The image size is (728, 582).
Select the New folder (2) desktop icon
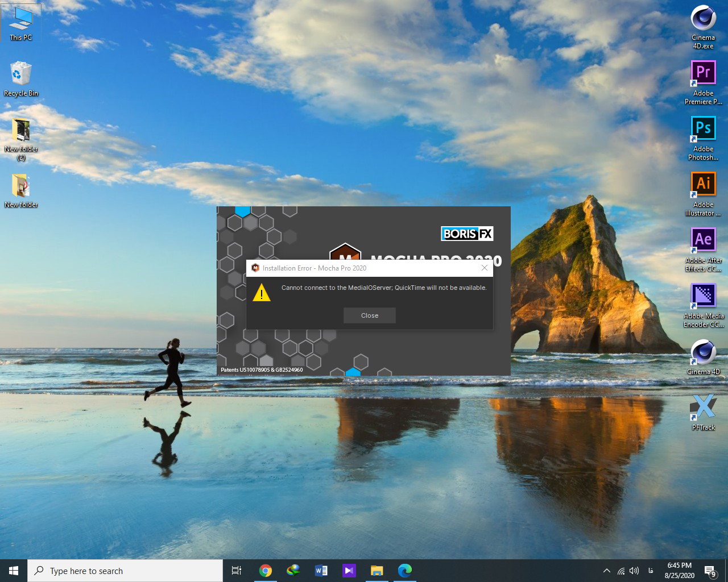click(21, 139)
